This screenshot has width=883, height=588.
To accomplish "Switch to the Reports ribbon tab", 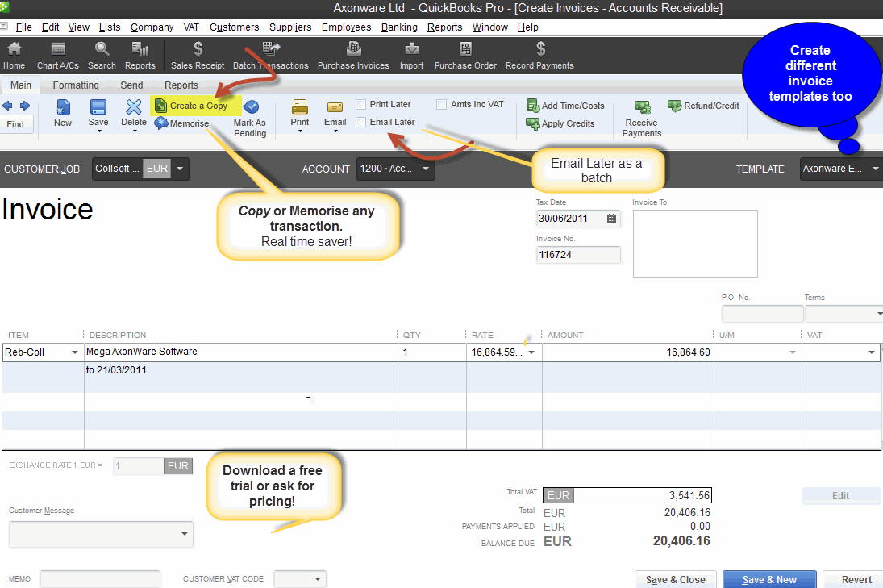I will [x=181, y=85].
